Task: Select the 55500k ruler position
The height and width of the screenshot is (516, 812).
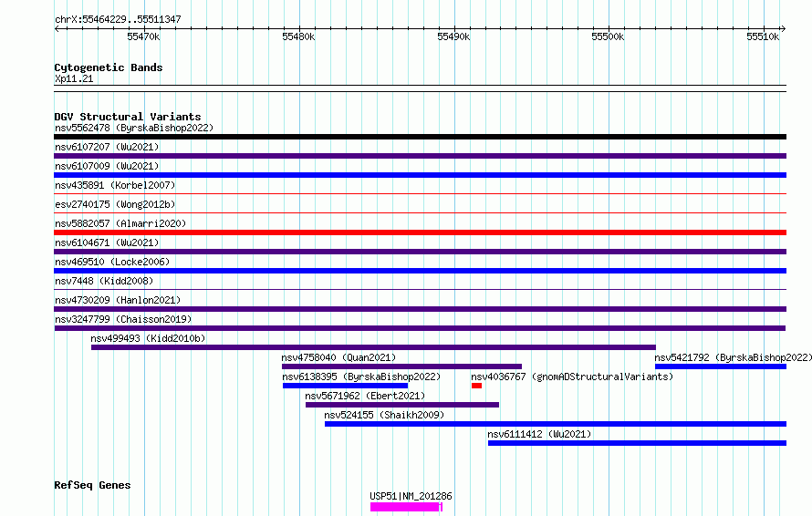Action: 608,36
